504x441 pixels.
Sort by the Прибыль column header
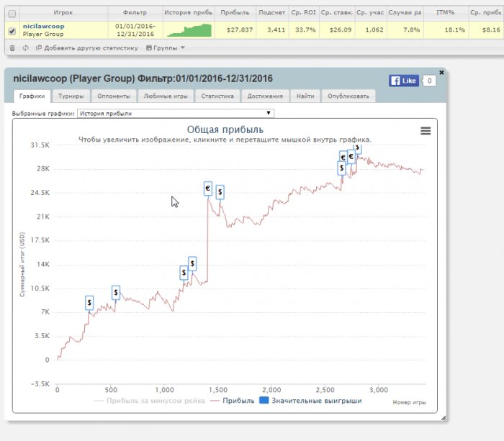coord(235,12)
